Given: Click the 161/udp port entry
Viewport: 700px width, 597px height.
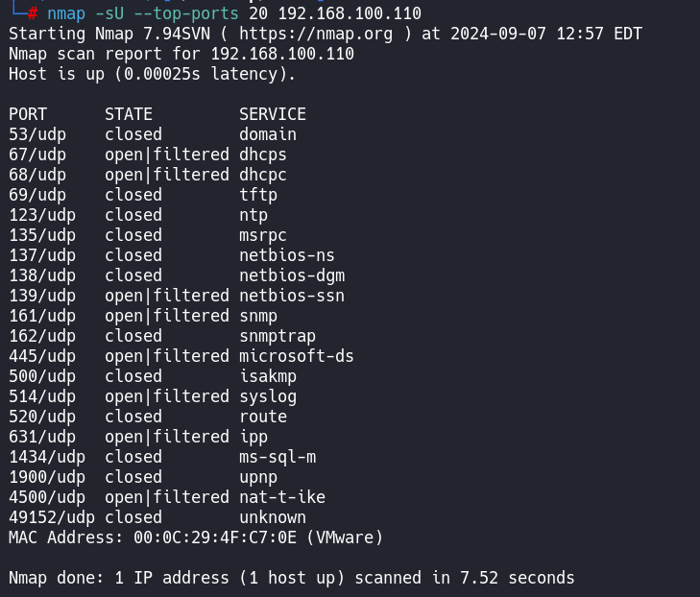Looking at the screenshot, I should click(x=42, y=316).
